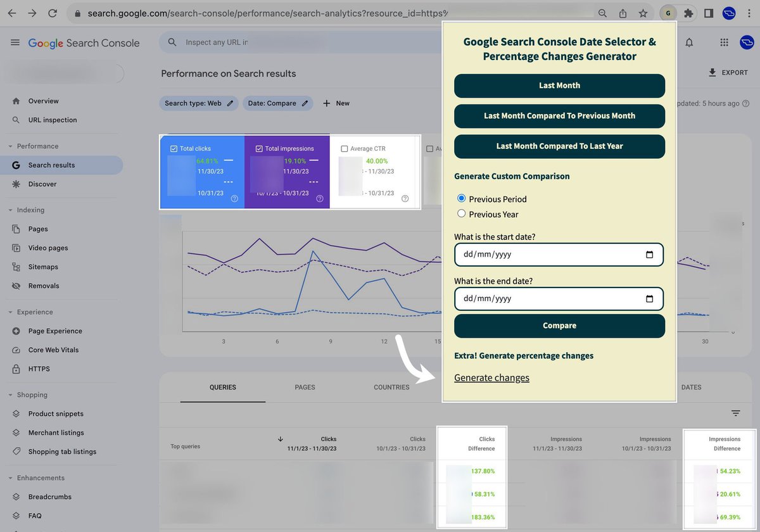Click Last Month Compared To Previous Month
Screen dimensions: 760x532
click(x=559, y=116)
